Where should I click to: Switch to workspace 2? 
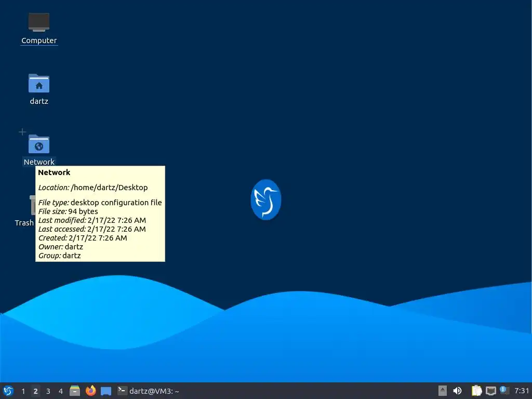coord(36,391)
